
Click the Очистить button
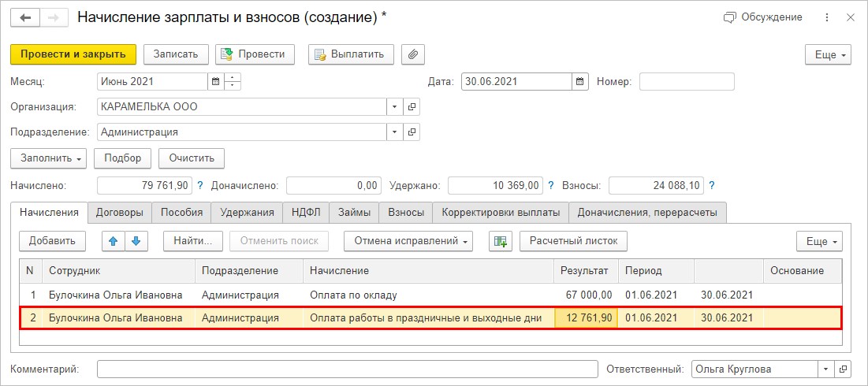pyautogui.click(x=192, y=158)
